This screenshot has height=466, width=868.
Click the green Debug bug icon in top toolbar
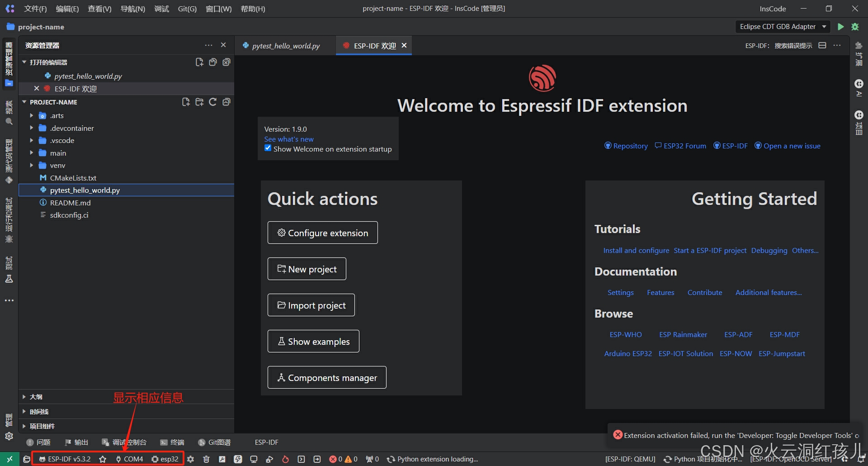pyautogui.click(x=855, y=27)
